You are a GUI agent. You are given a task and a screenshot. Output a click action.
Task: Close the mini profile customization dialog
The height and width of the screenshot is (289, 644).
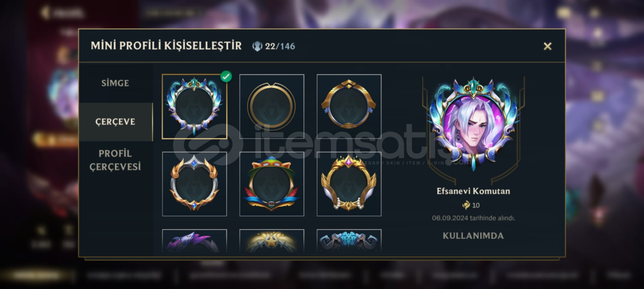click(547, 46)
